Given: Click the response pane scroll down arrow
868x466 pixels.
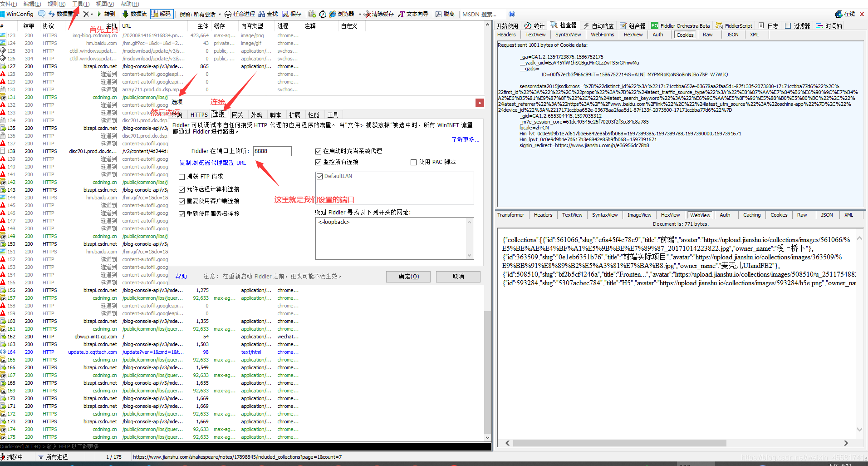Looking at the screenshot, I should [x=859, y=429].
